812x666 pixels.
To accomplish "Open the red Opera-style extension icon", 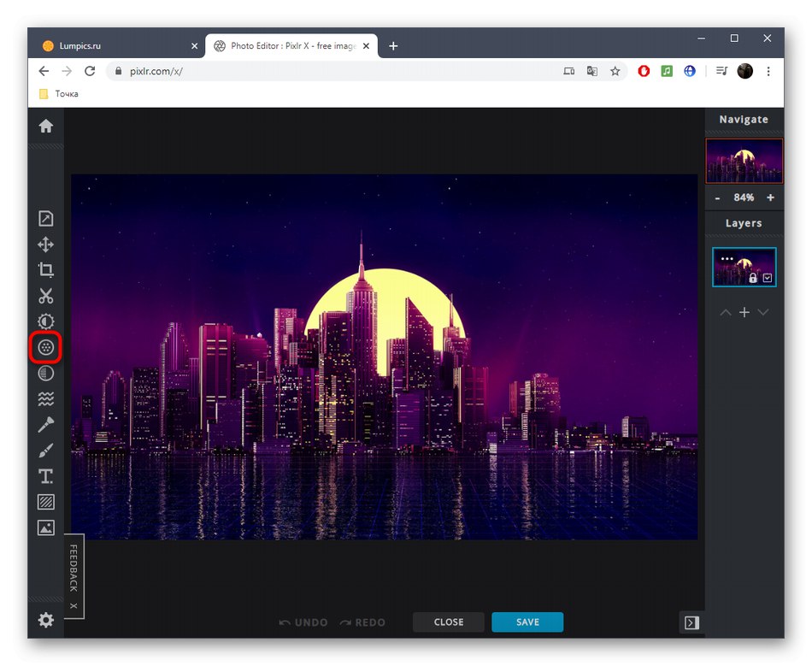I will point(644,71).
